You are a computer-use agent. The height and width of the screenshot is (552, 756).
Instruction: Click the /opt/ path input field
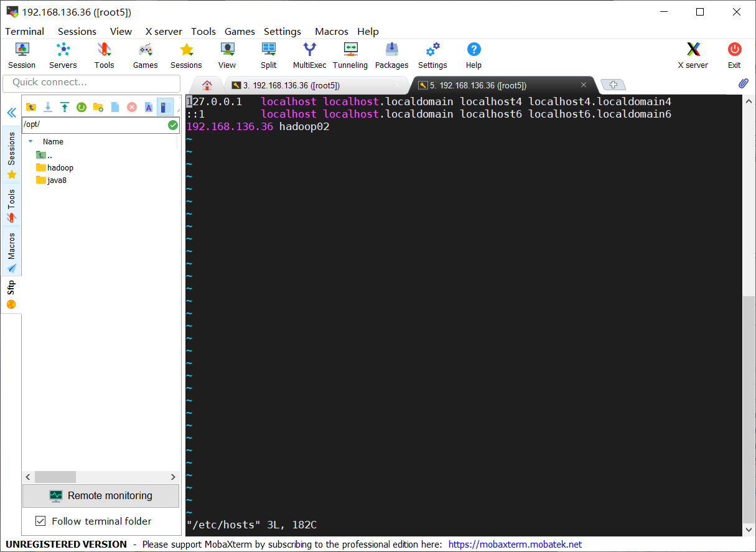94,124
